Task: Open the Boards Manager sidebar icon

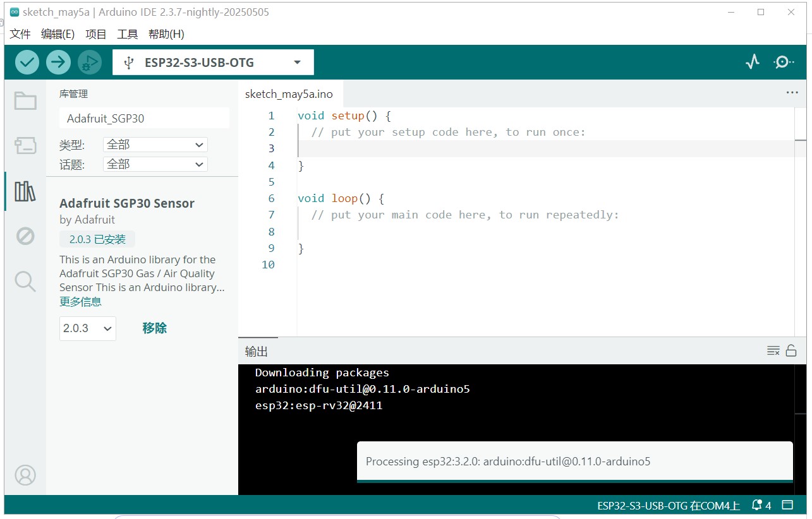Action: (x=25, y=145)
